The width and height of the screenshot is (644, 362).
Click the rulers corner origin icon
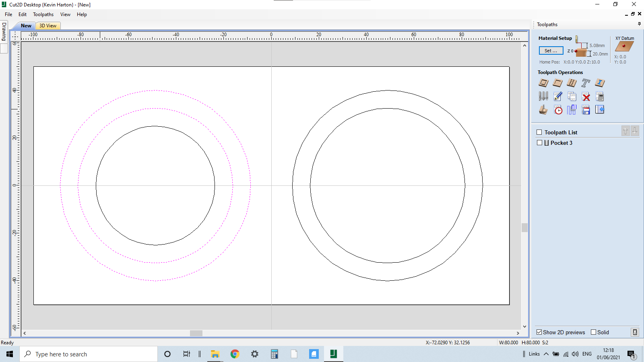click(15, 36)
